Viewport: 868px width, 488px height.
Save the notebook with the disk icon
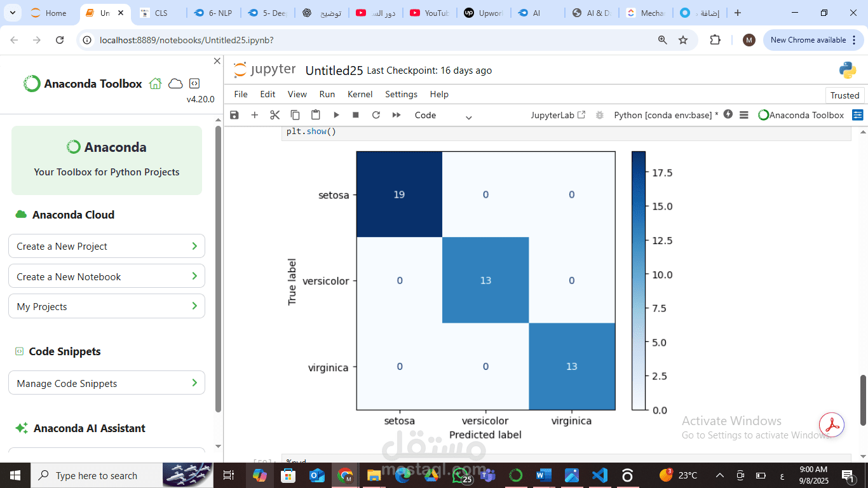(x=234, y=115)
